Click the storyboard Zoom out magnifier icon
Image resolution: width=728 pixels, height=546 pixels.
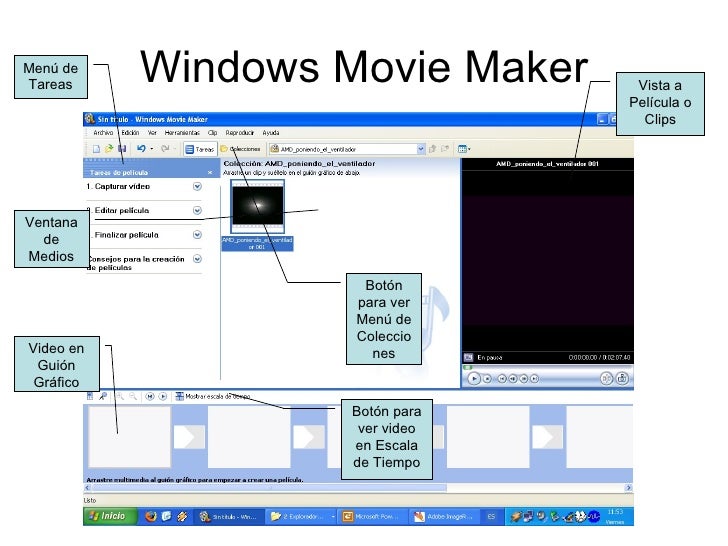[133, 396]
